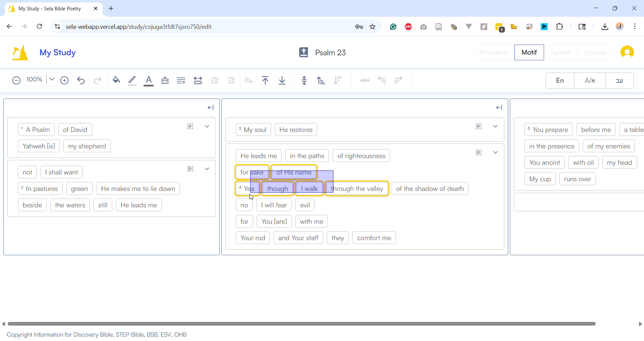Click the move down arrow icon
Image resolution: width=644 pixels, height=341 pixels.
tap(282, 80)
